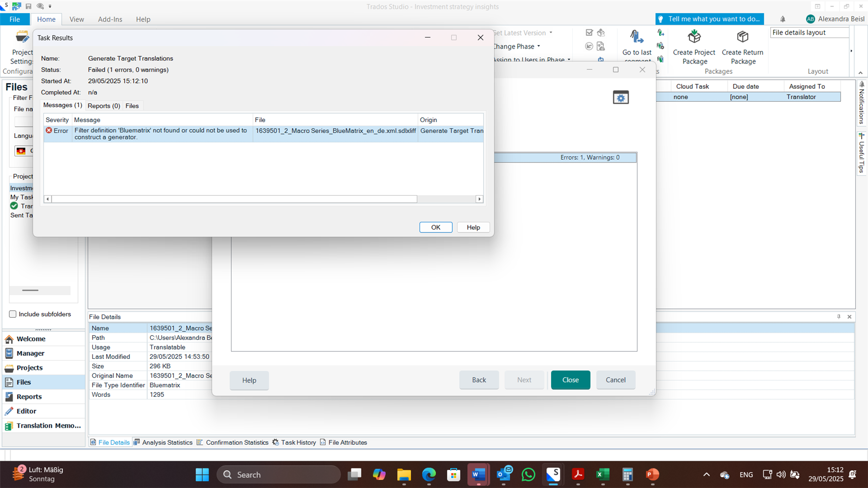Click the checkmark icon in the ribbon
The height and width of the screenshot is (488, 868).
[x=589, y=33]
